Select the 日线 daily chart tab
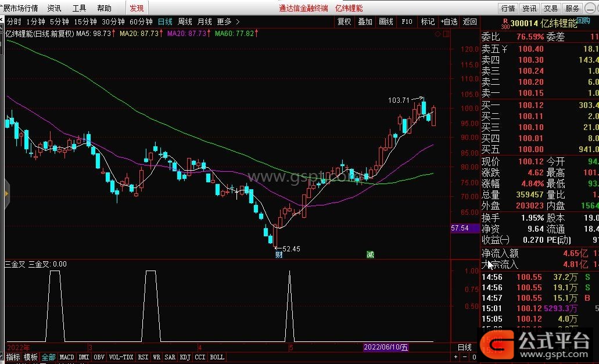The height and width of the screenshot is (364, 599). tap(165, 21)
